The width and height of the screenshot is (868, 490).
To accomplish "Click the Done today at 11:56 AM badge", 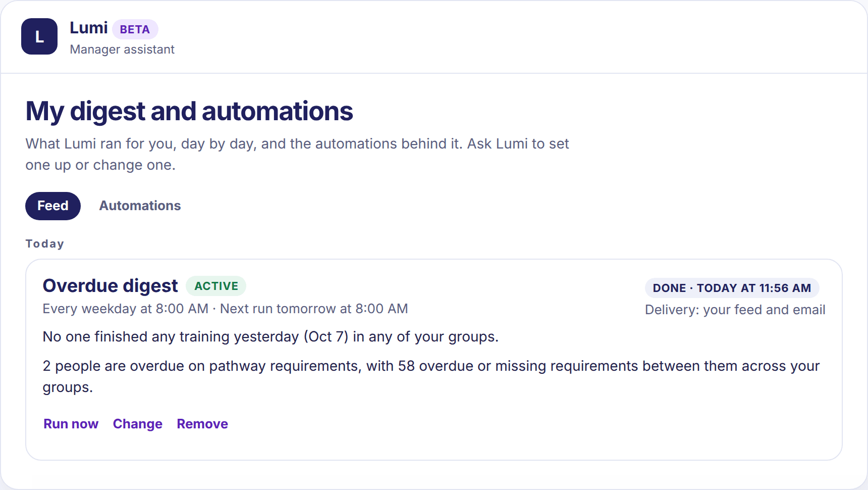I will tap(732, 288).
